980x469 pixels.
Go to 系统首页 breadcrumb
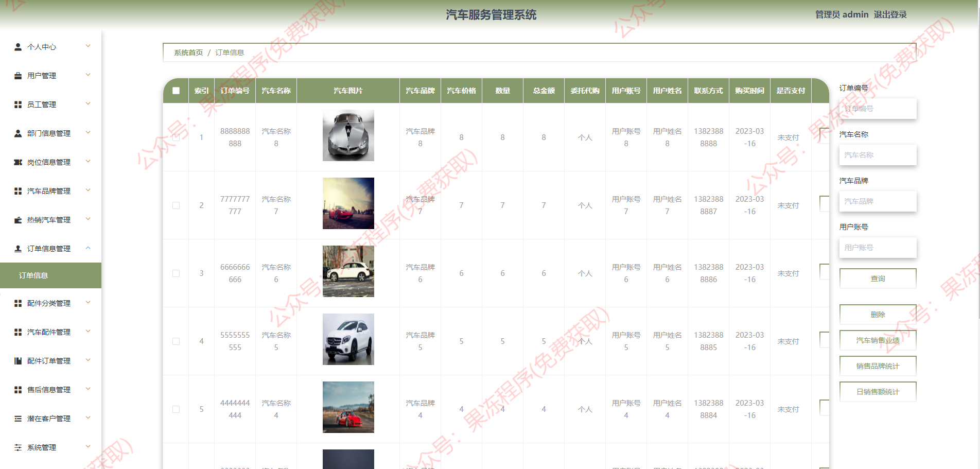(188, 53)
